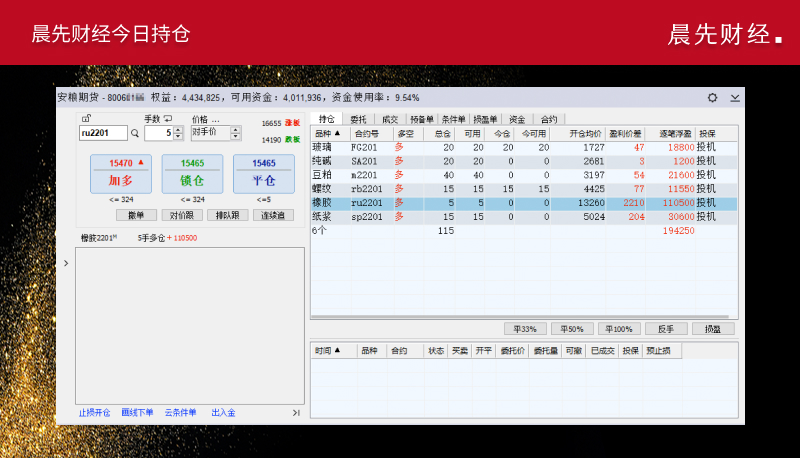The height and width of the screenshot is (458, 800).
Task: Click the 加多 buy-long button
Action: pos(120,173)
